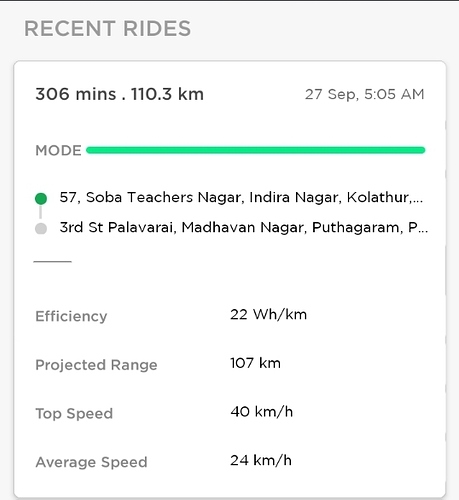Click the Top Speed label
Image resolution: width=459 pixels, height=500 pixels.
pyautogui.click(x=74, y=414)
